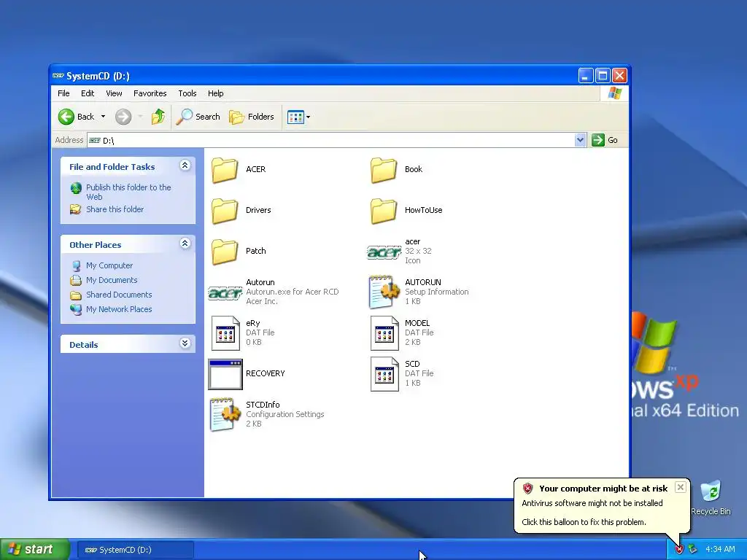Expand the Details panel
Image resolution: width=747 pixels, height=560 pixels.
(x=185, y=343)
